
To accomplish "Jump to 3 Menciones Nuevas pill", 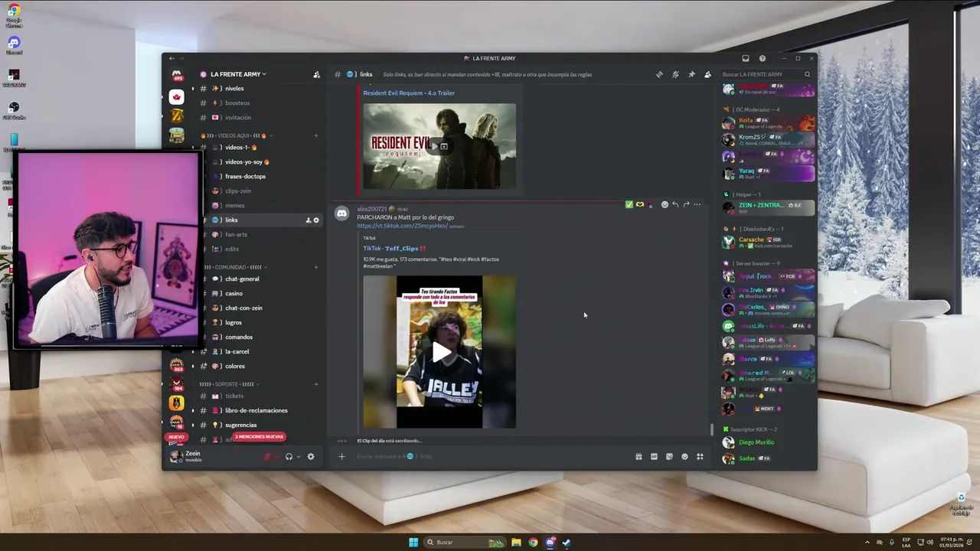I will 259,437.
